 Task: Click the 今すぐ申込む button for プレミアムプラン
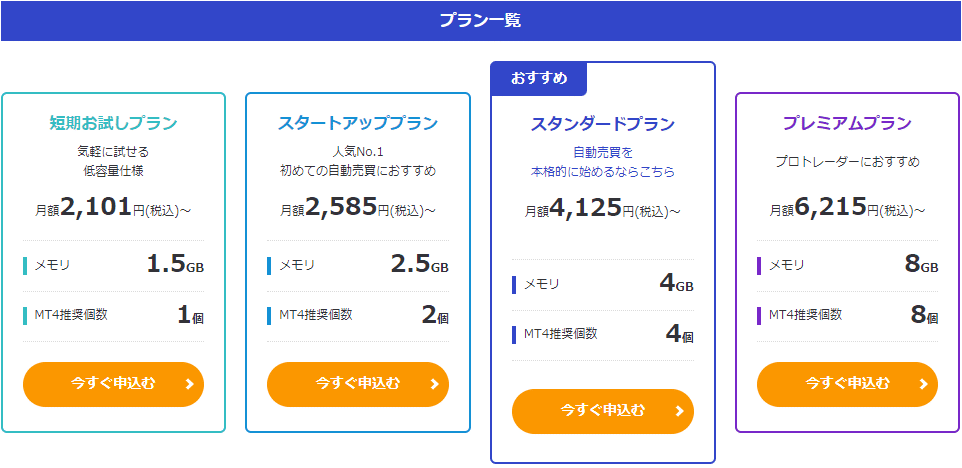pyautogui.click(x=847, y=385)
